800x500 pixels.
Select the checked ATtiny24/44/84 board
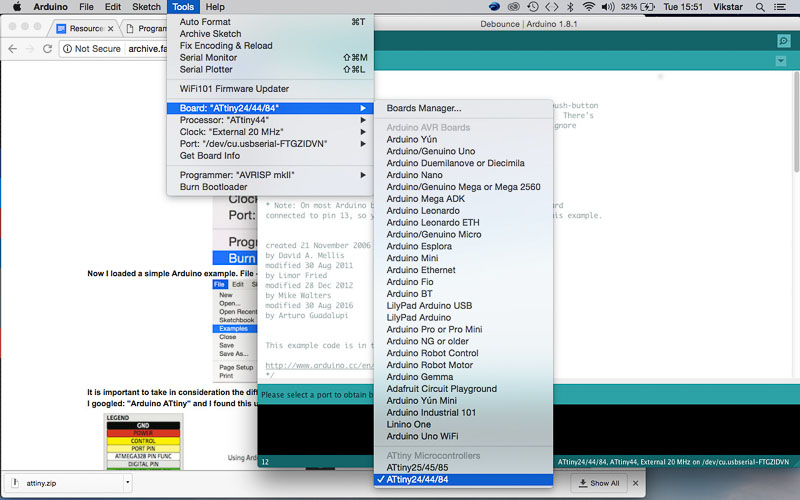coord(463,480)
